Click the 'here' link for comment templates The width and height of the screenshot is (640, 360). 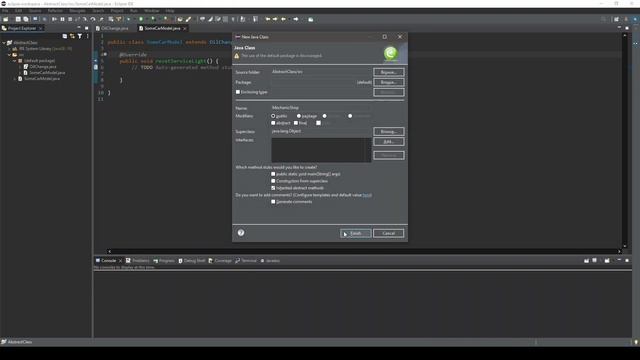[x=367, y=195]
